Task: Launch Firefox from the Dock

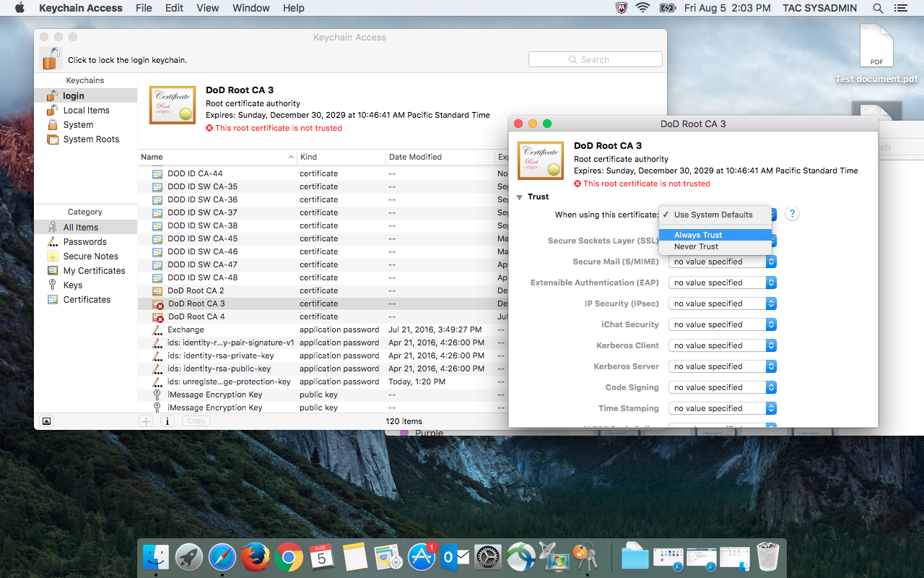Action: click(x=256, y=557)
